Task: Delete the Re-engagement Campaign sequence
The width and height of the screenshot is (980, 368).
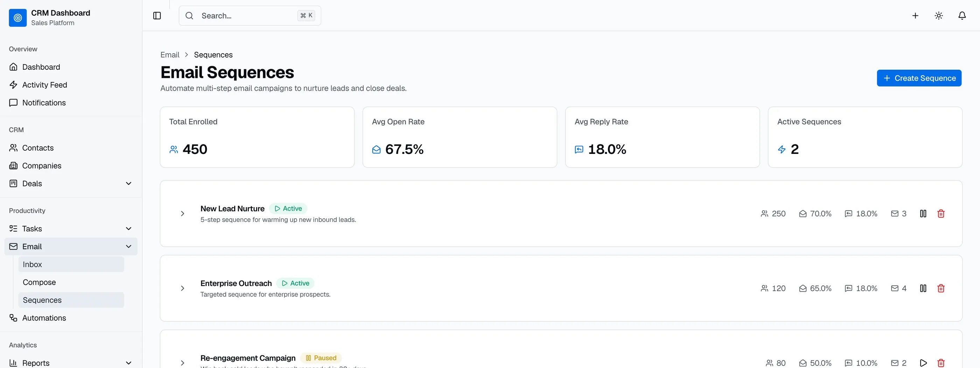Action: click(941, 363)
